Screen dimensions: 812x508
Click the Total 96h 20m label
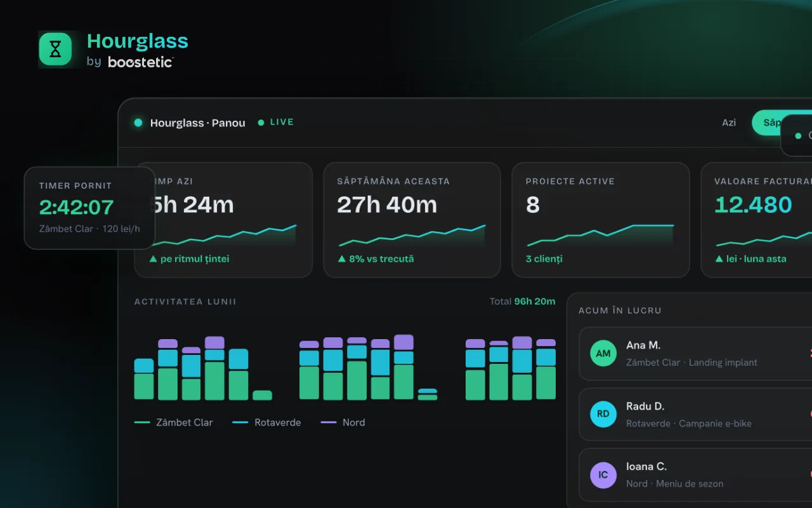[x=522, y=301]
